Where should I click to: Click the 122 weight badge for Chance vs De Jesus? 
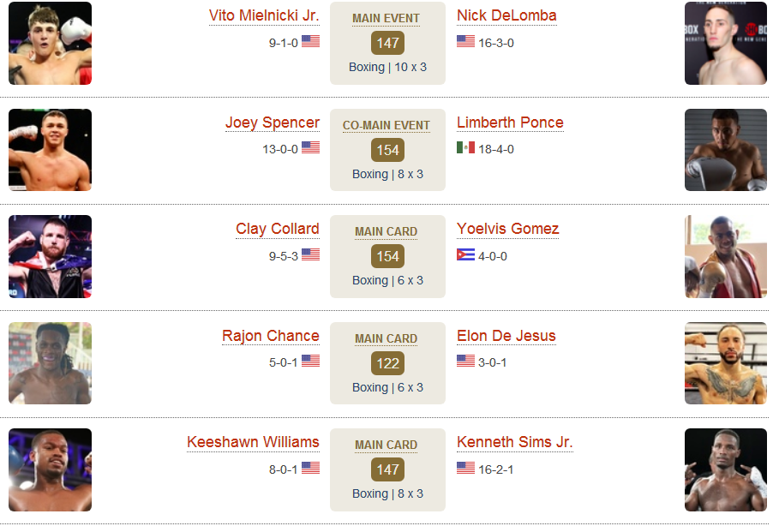tap(387, 363)
